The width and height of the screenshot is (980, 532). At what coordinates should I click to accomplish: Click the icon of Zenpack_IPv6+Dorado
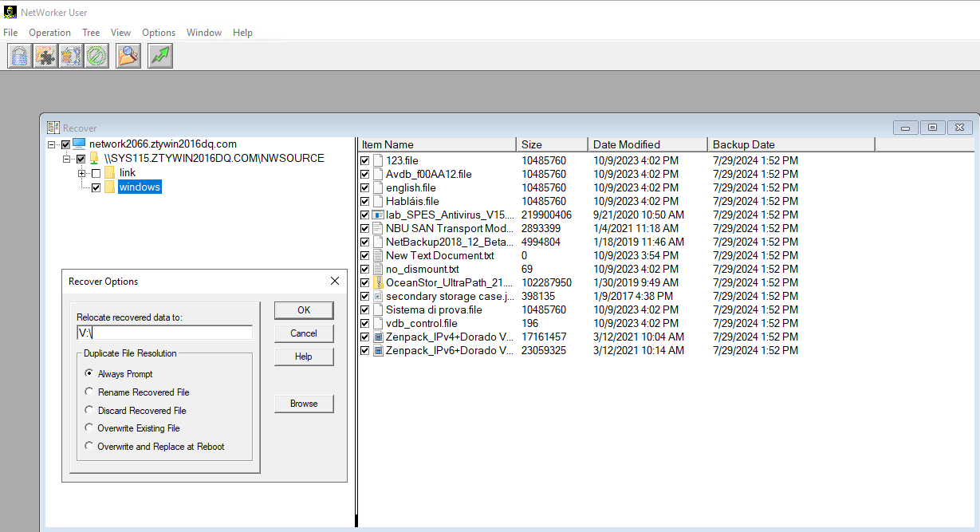click(378, 350)
